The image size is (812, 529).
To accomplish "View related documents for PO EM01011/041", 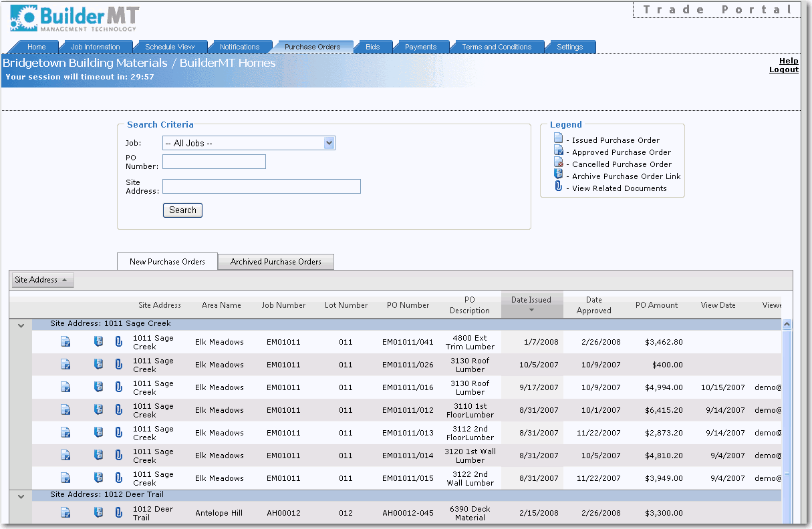I will pos(119,342).
